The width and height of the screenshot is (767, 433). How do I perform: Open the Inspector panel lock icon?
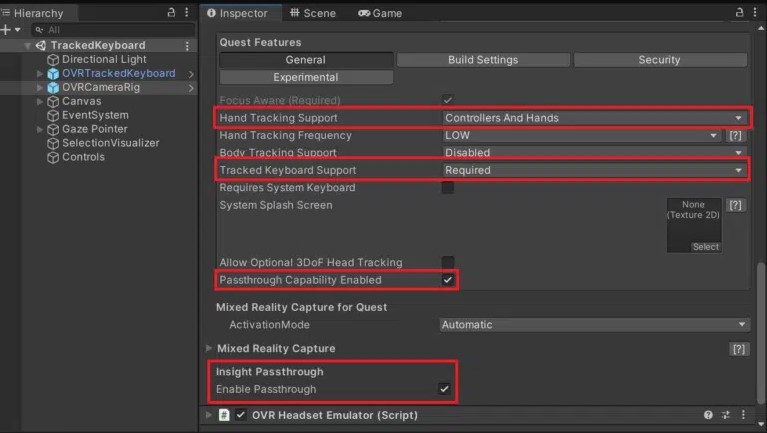click(x=739, y=13)
